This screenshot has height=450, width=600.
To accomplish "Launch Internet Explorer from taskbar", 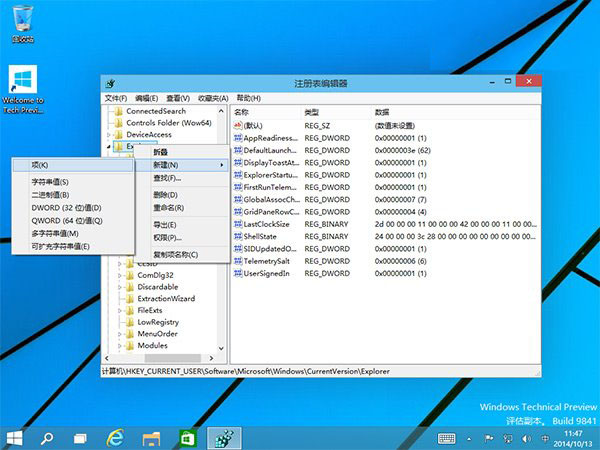I will 115,437.
